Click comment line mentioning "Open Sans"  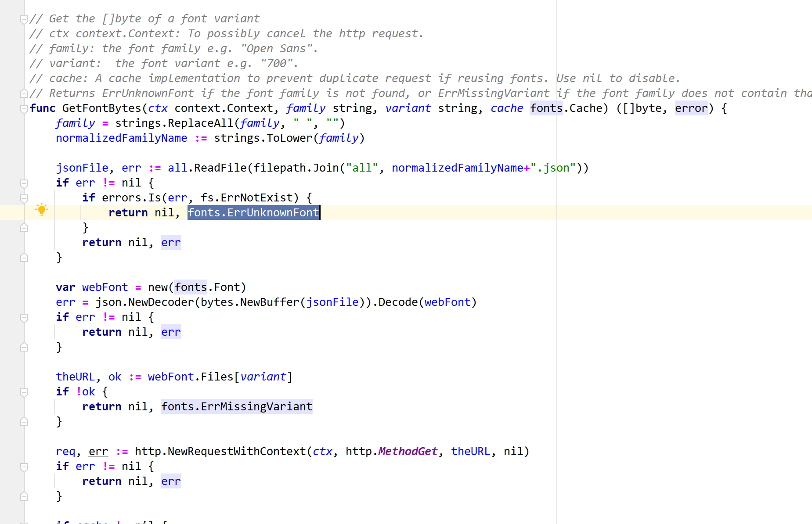(x=174, y=49)
